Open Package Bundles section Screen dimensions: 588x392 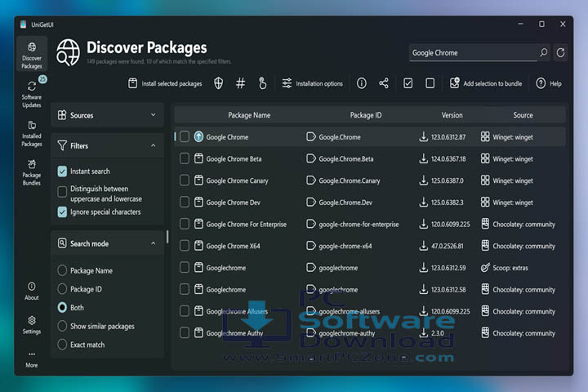click(32, 172)
